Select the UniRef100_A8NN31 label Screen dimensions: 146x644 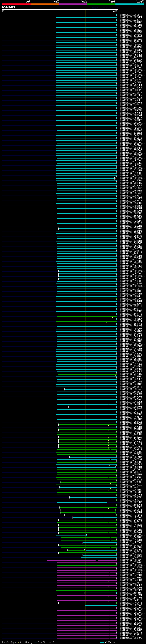[x=131, y=110]
